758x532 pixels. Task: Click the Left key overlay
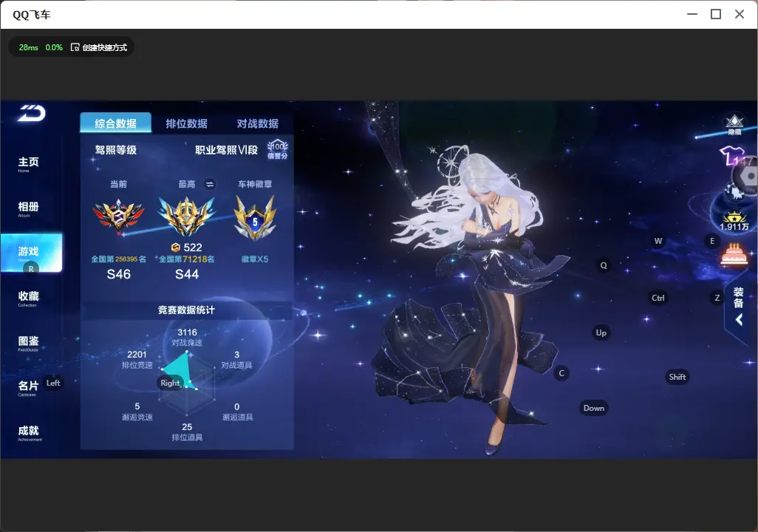[53, 383]
